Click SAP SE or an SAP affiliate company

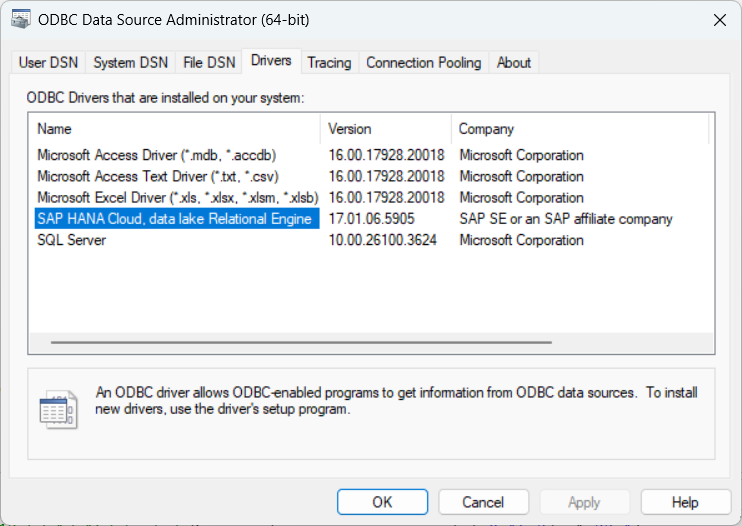click(565, 219)
